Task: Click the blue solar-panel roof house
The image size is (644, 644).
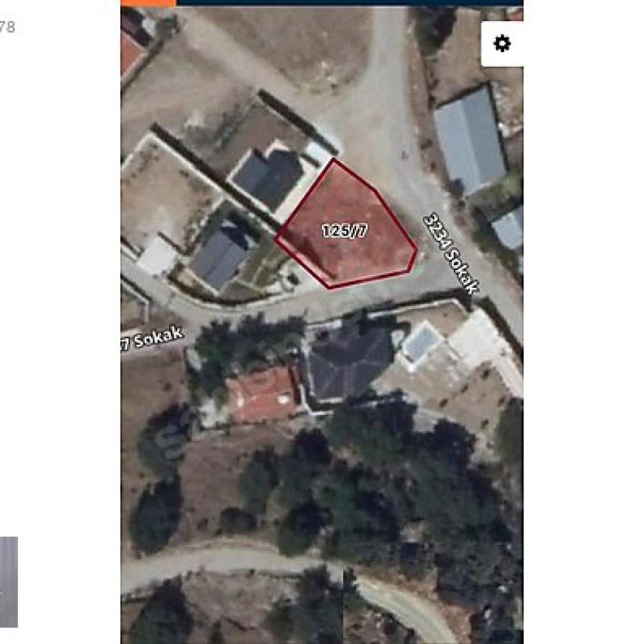Action: (222, 254)
